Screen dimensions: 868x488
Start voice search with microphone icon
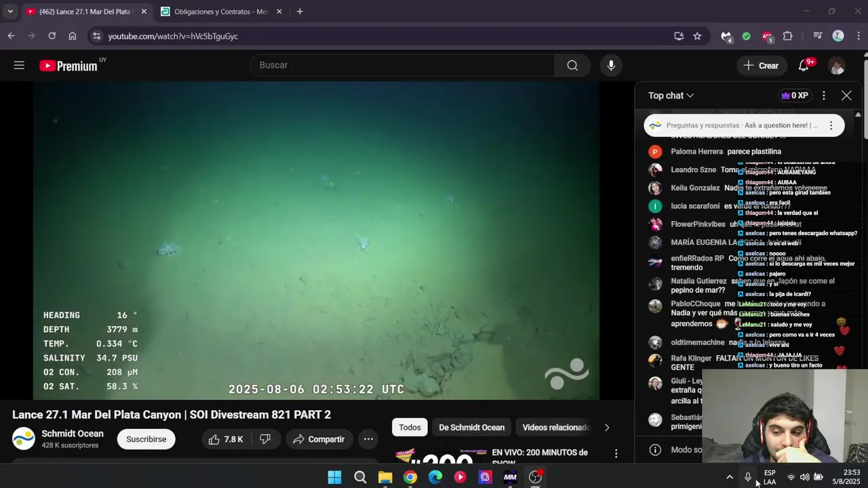tap(611, 65)
